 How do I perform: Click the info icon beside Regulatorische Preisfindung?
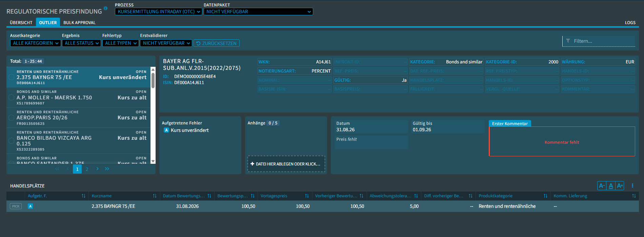click(105, 8)
